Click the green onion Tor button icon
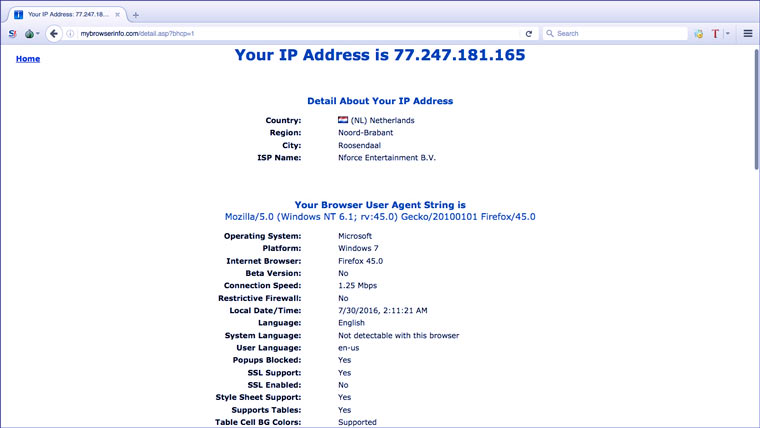Screen dimensions: 760x428 (29, 33)
